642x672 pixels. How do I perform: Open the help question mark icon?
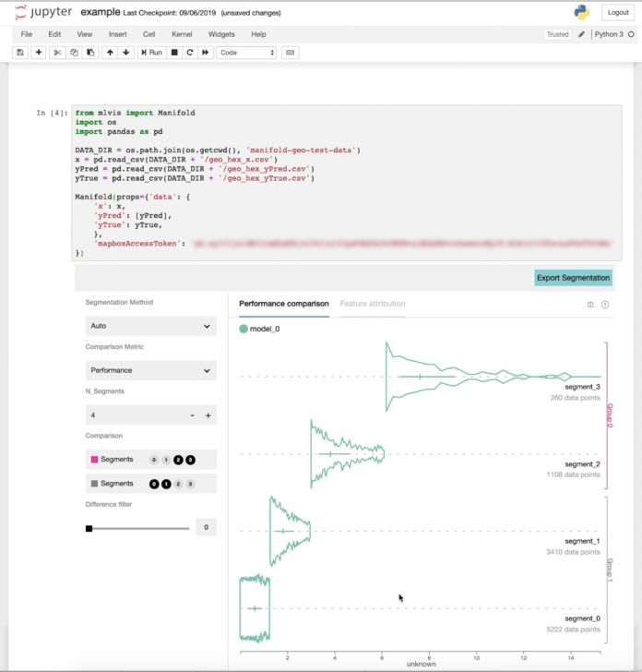(x=605, y=305)
